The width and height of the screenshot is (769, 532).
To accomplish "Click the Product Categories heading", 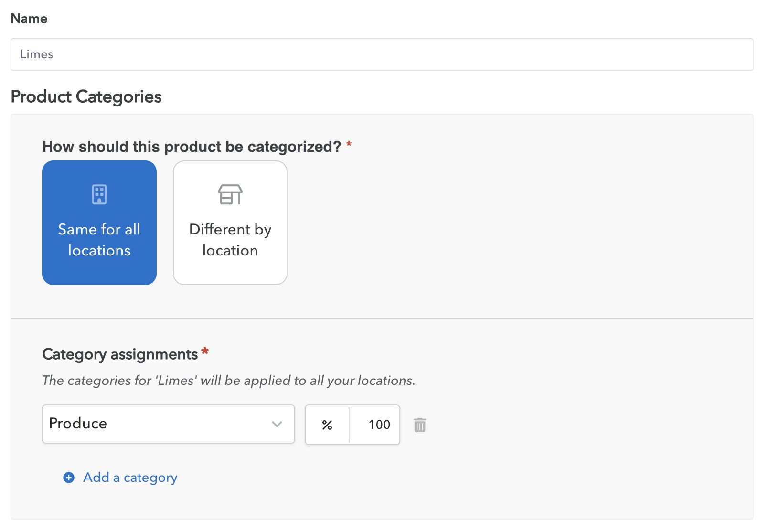I will click(86, 96).
